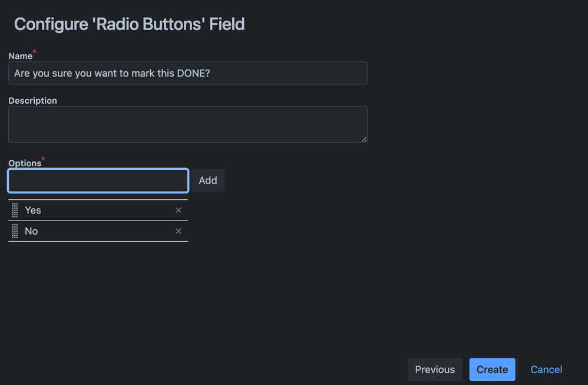Image resolution: width=588 pixels, height=385 pixels.
Task: Remove the Yes option
Action: [179, 210]
